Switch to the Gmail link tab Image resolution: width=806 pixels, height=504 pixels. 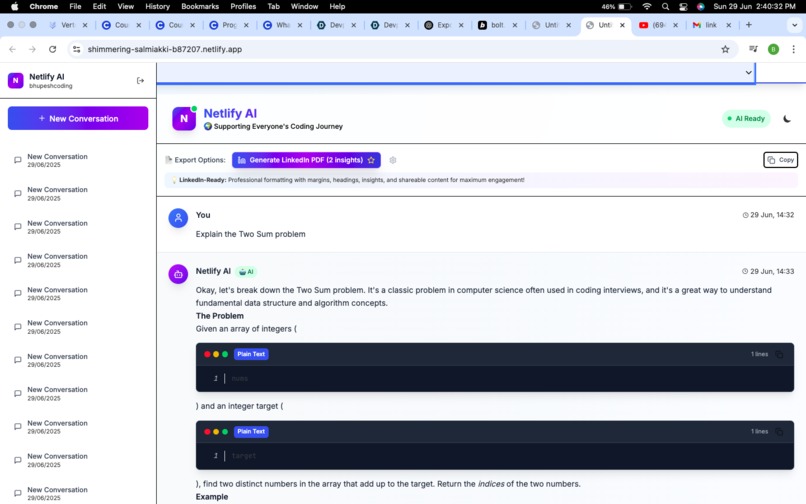click(x=712, y=25)
